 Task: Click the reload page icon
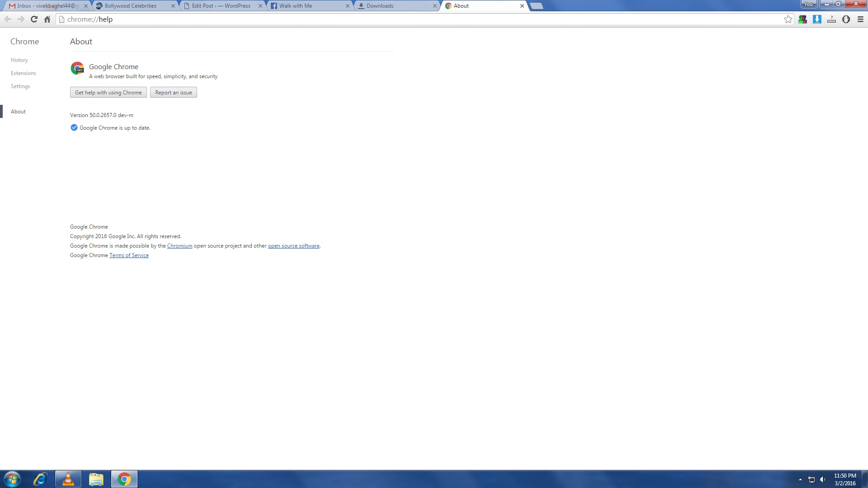click(x=34, y=19)
